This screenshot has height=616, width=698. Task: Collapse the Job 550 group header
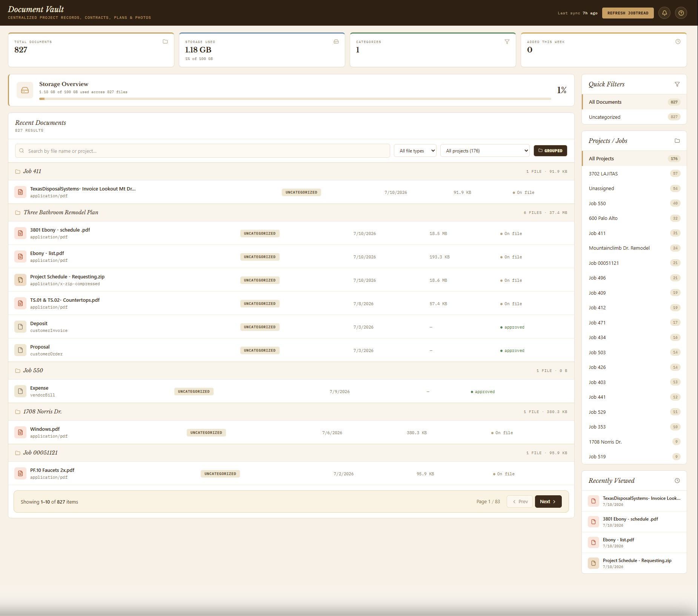click(x=291, y=370)
